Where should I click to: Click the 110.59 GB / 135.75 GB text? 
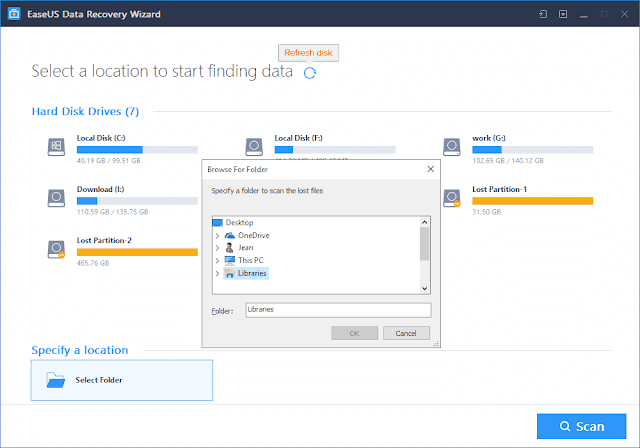[x=113, y=212]
